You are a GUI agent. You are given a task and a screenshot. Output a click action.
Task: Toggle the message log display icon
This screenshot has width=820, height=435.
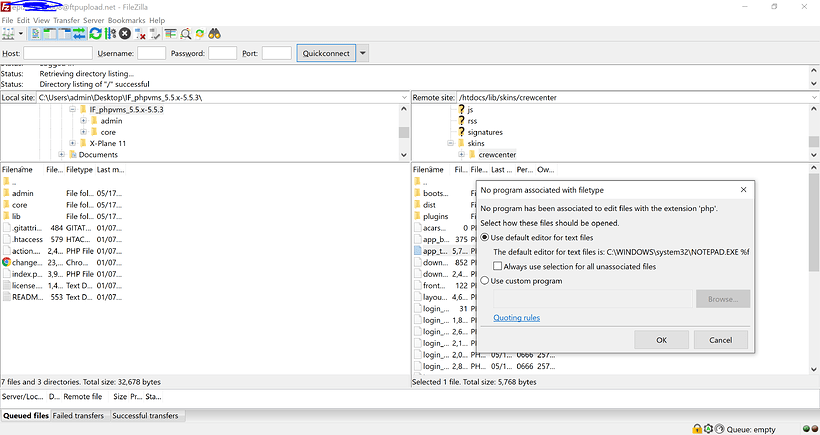35,34
